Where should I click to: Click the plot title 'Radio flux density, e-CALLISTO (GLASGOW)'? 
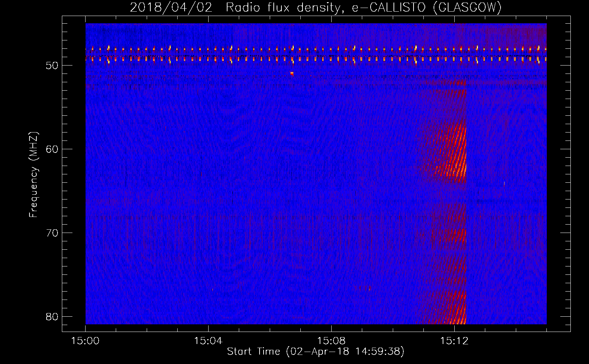(363, 7)
